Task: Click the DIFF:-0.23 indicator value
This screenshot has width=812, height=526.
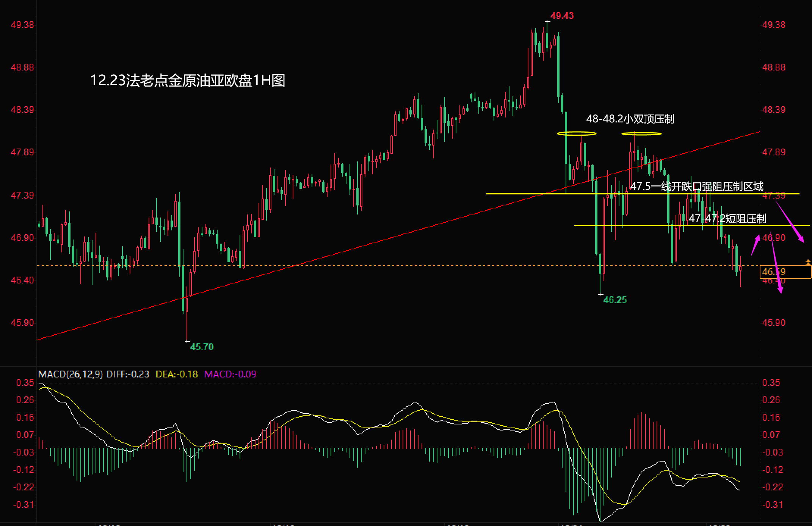Action: 127,374
